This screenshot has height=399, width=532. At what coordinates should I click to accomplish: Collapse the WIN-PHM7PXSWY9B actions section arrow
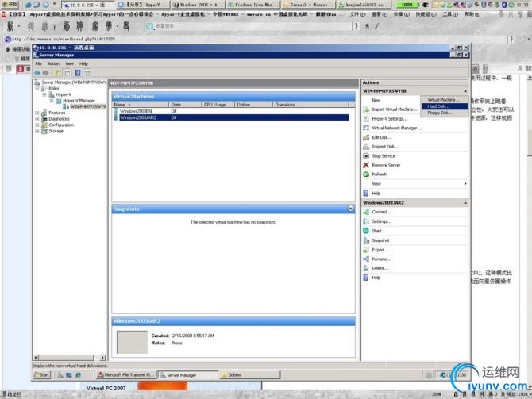pyautogui.click(x=465, y=91)
